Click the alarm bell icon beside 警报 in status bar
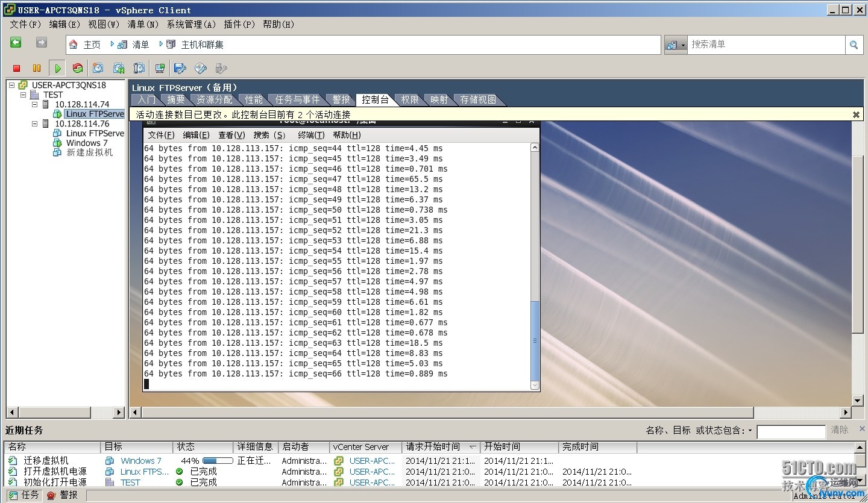Image resolution: width=868 pixels, height=503 pixels. pyautogui.click(x=51, y=495)
